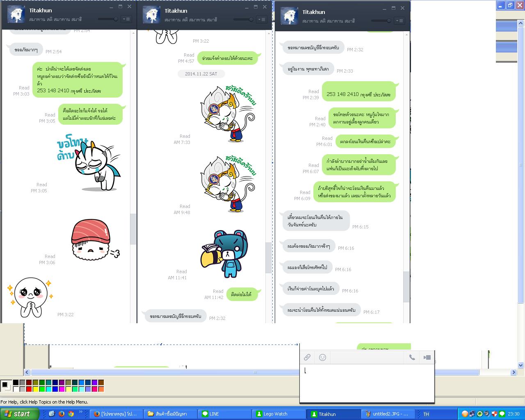Open the TH language bar selector
This screenshot has width=525, height=420.
click(426, 414)
